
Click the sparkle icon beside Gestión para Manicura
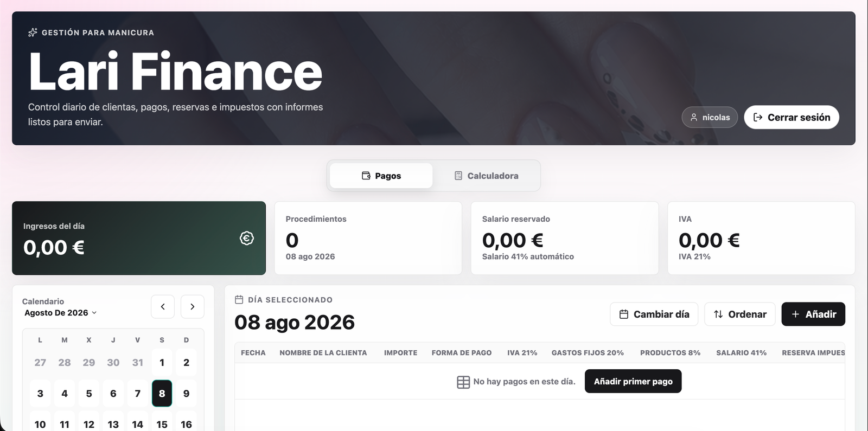pyautogui.click(x=33, y=33)
